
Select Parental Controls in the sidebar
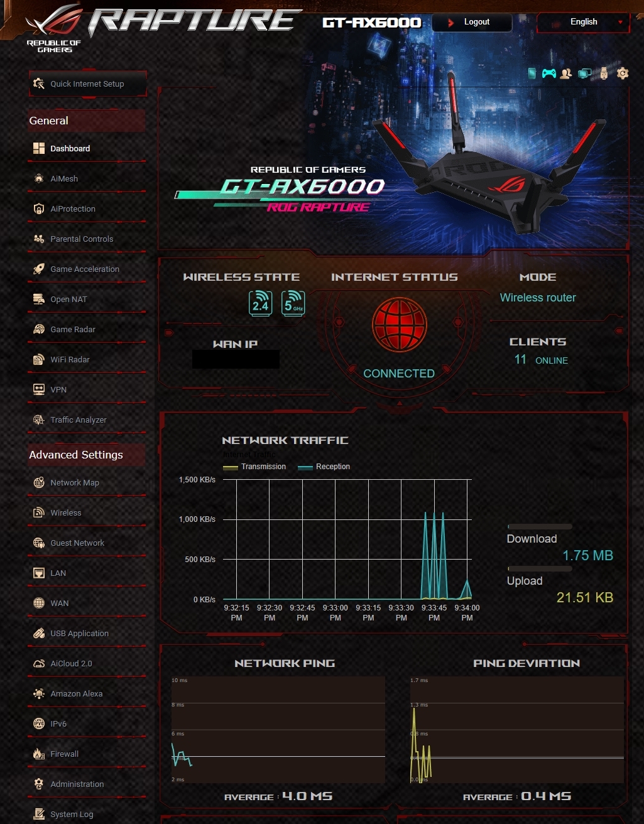[x=87, y=239]
